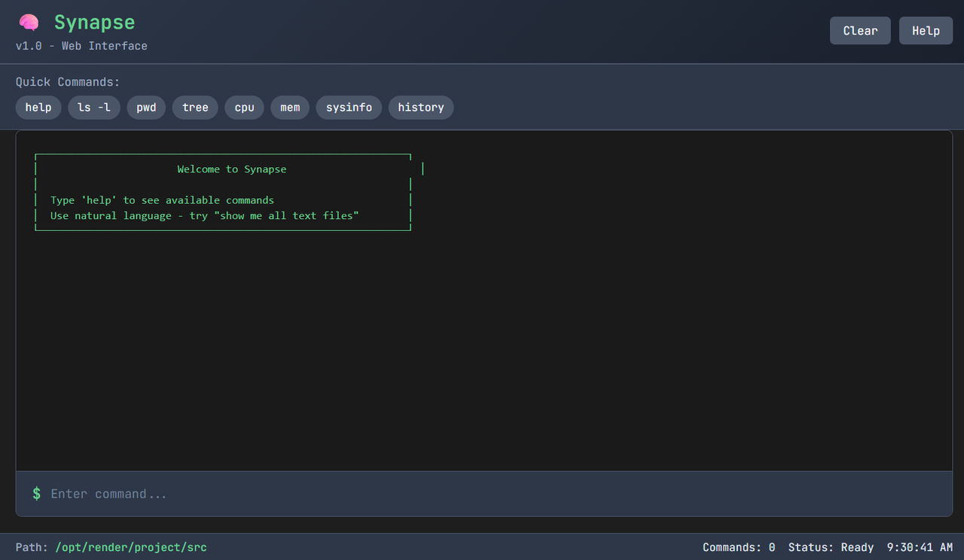Click the Commands: 0 counter
964x560 pixels.
(x=739, y=547)
